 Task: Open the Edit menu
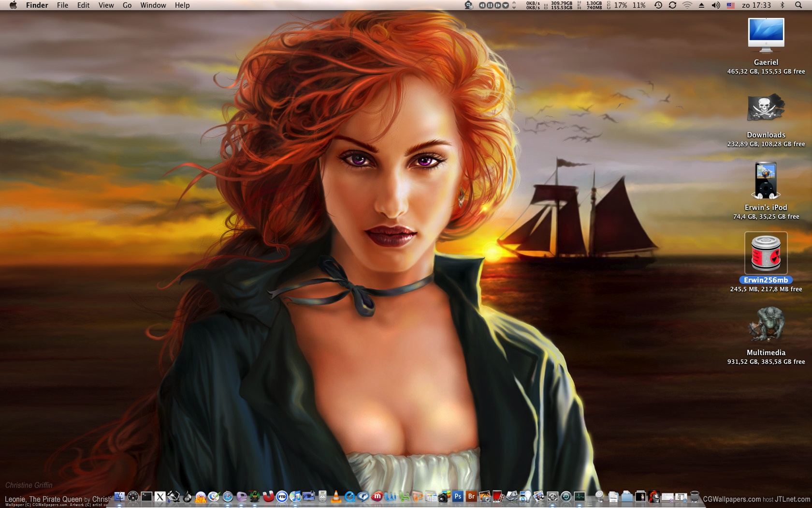pos(83,5)
